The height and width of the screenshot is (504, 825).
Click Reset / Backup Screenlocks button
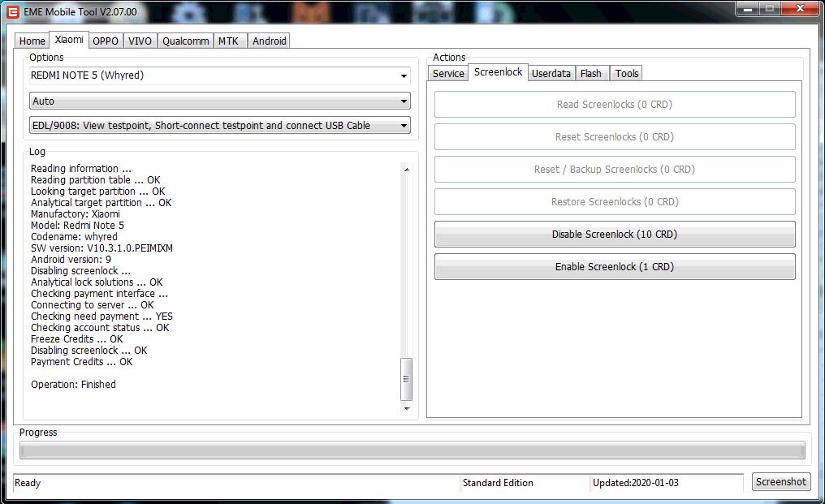pos(615,170)
